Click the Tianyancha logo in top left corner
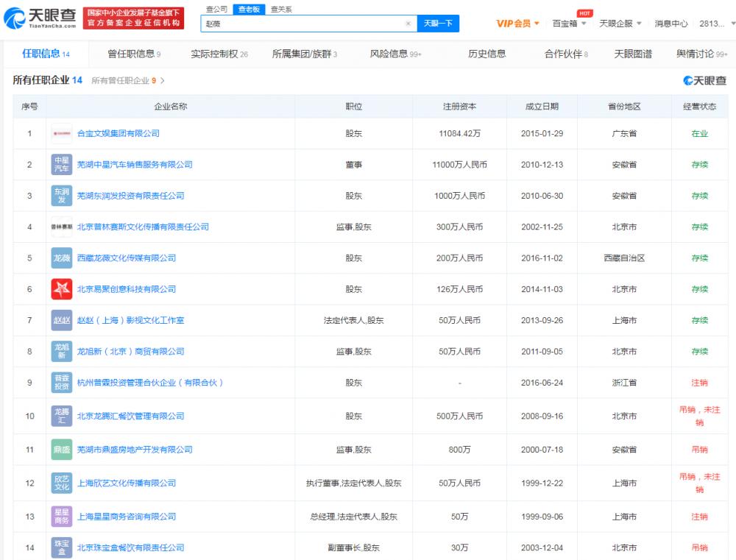This screenshot has width=736, height=560. [x=37, y=15]
